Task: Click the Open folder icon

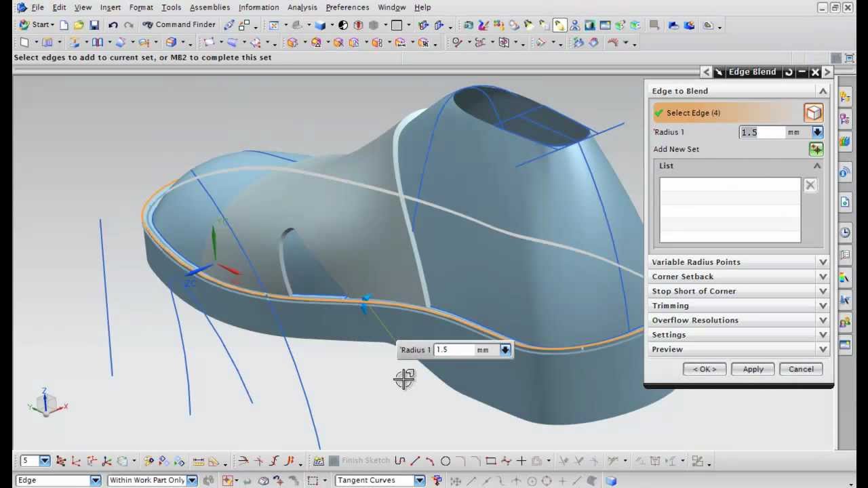Action: (x=79, y=25)
